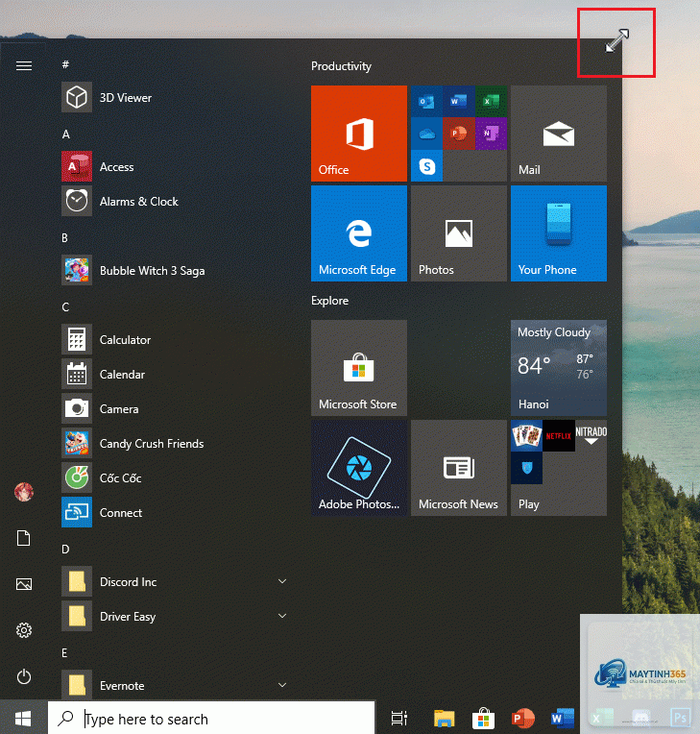Open Your Phone tile

pos(559,233)
